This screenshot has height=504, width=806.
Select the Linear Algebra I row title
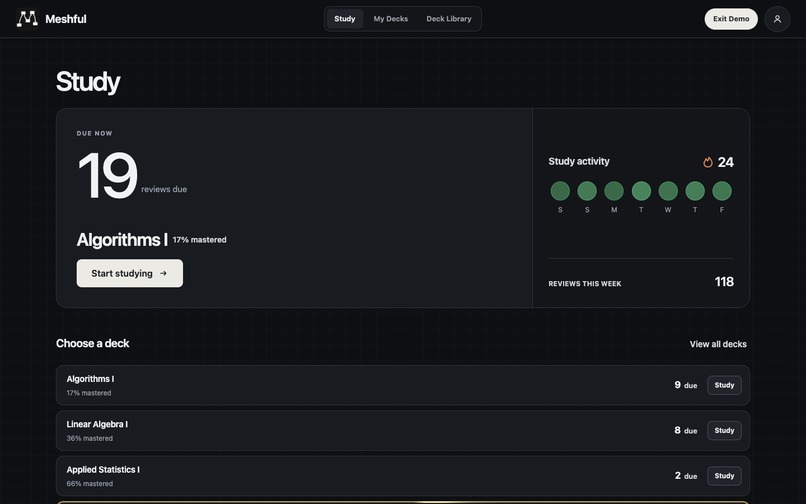click(x=97, y=424)
